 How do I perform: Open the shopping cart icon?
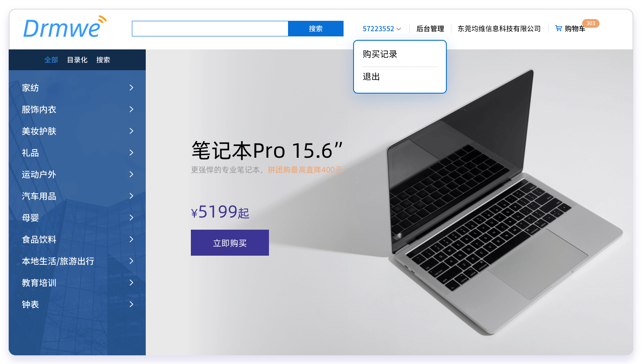(x=559, y=29)
